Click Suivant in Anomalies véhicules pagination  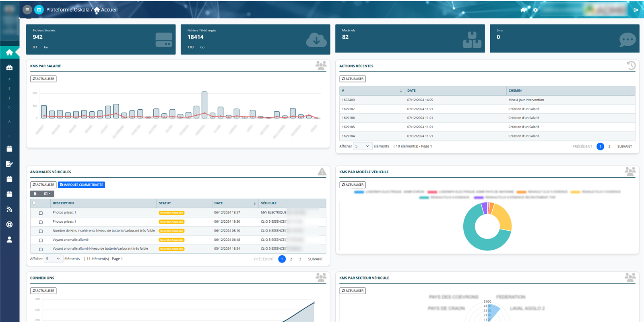pos(316,259)
